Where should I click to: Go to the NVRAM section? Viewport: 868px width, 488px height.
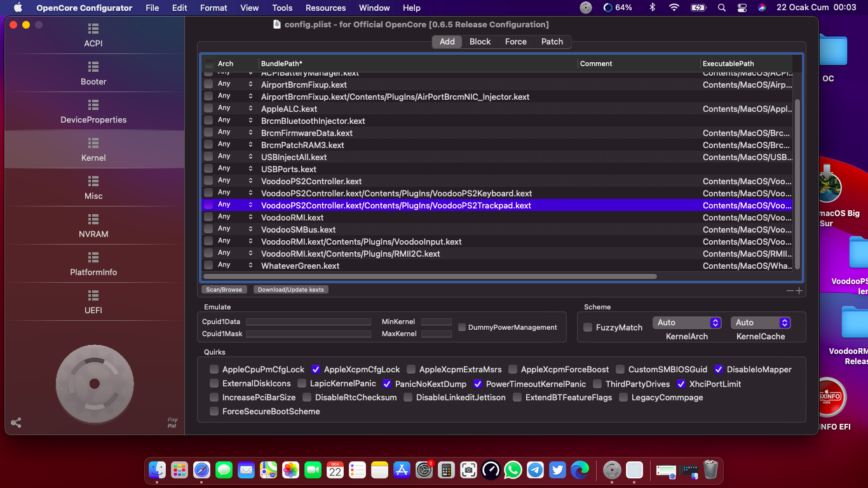[93, 226]
